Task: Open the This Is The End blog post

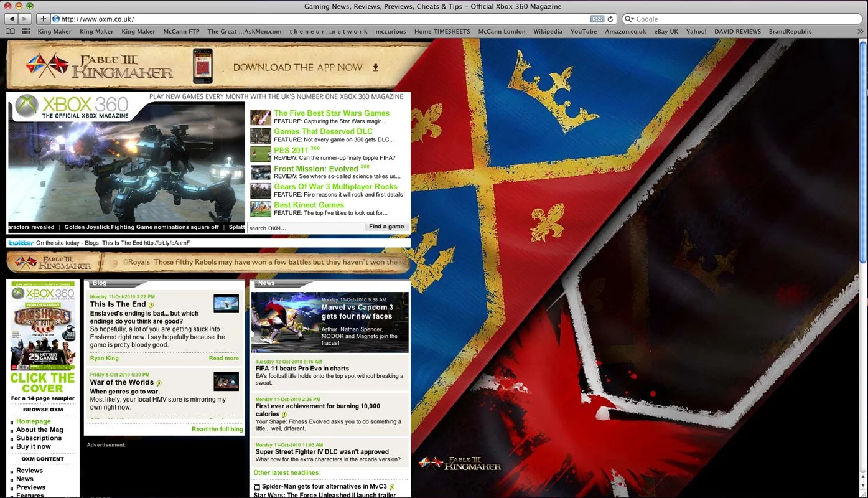Action: click(118, 304)
